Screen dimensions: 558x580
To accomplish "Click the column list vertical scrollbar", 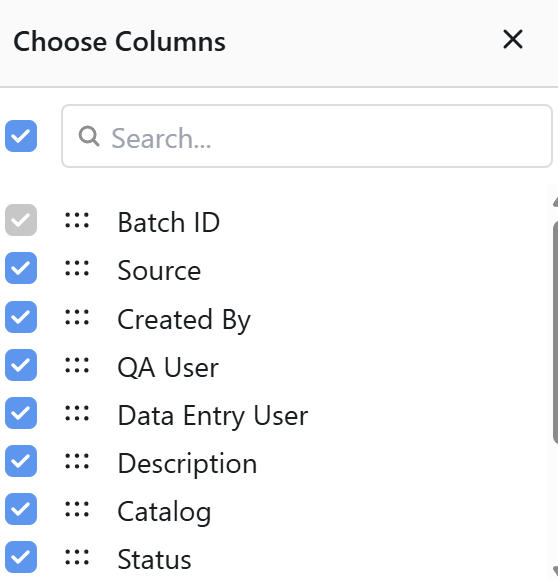I will 555,331.
